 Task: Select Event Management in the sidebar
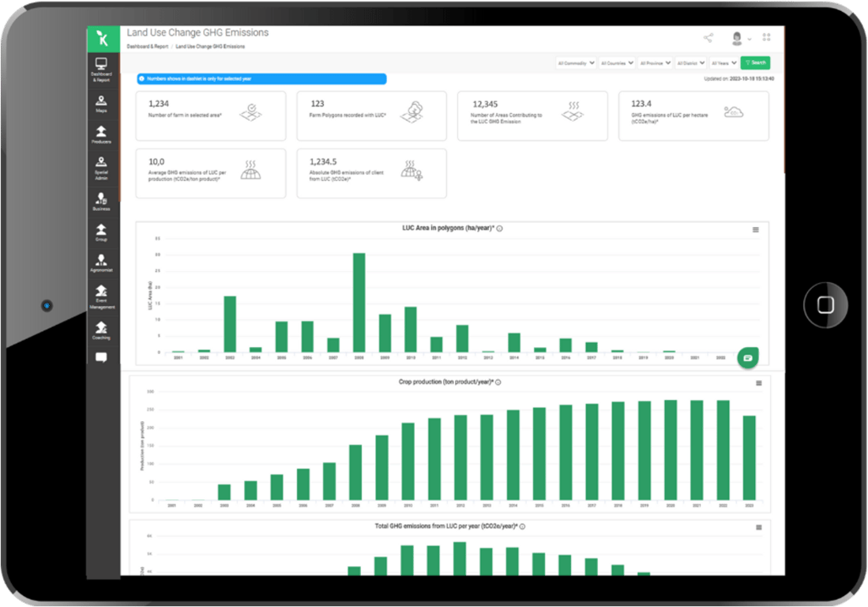101,297
